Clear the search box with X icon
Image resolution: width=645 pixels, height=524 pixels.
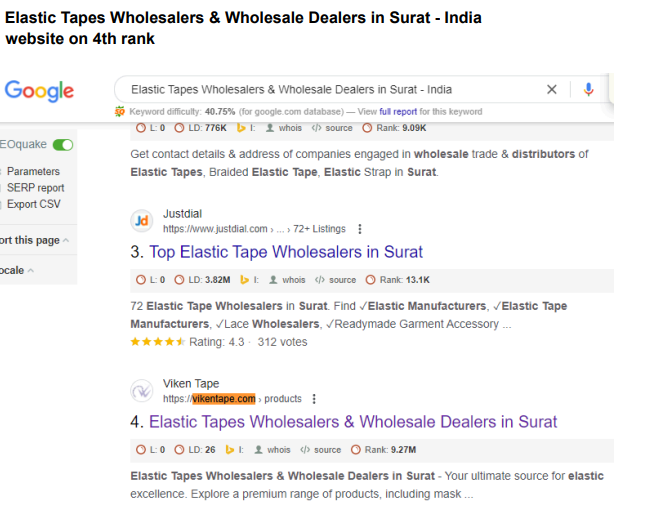(552, 89)
